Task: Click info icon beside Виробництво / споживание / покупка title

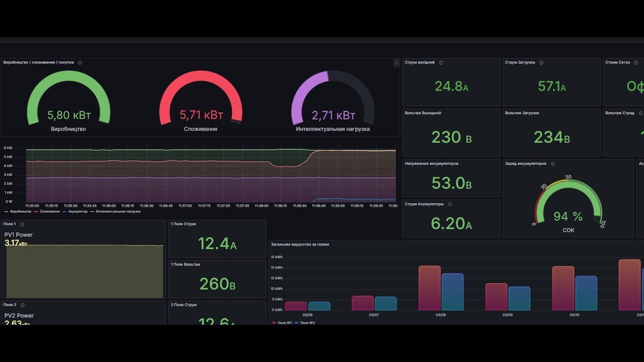Action: [80, 63]
